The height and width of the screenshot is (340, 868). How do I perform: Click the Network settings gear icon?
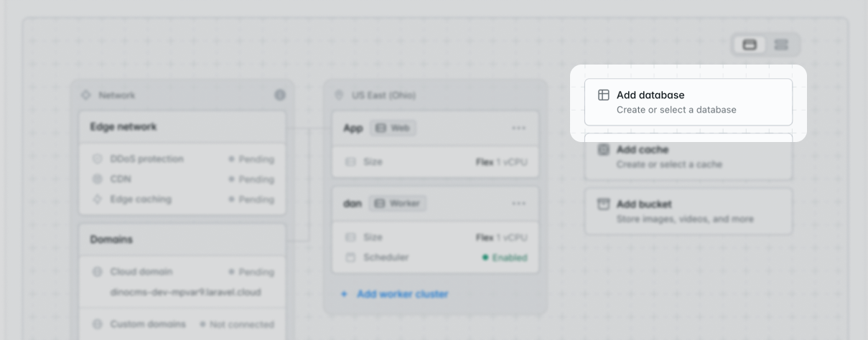coord(280,95)
